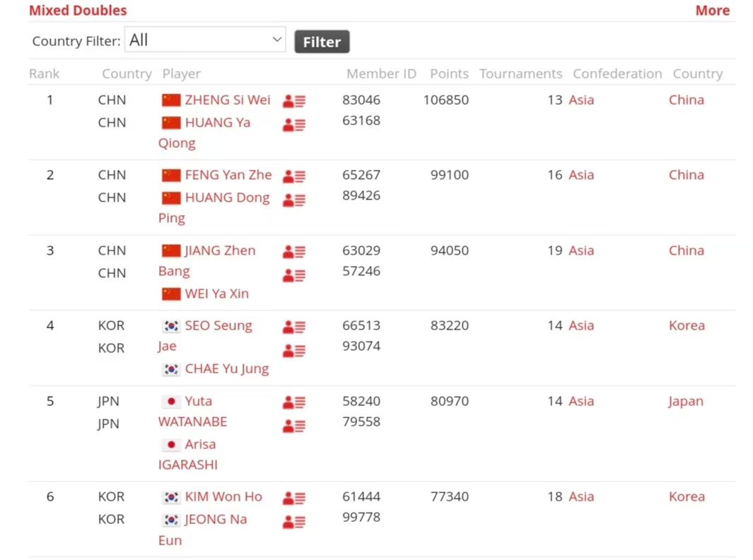753x560 pixels.
Task: Click the Korea country link for rank 4
Action: tap(687, 325)
